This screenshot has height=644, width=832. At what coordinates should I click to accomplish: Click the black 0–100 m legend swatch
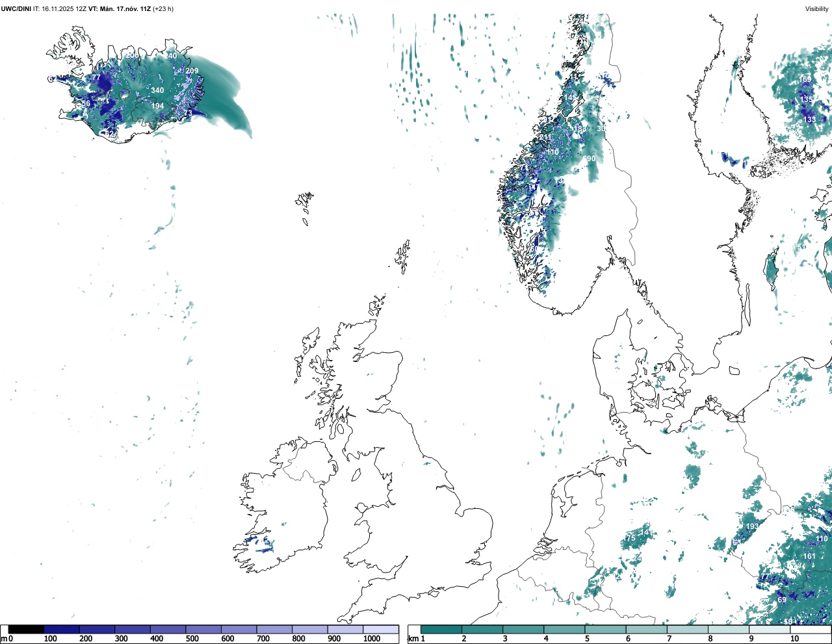pos(27,630)
